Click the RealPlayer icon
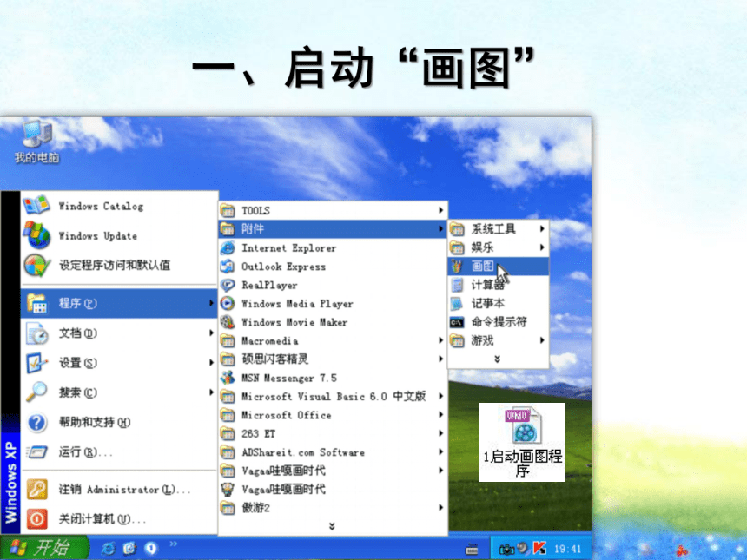This screenshot has height=560, width=747. click(228, 285)
